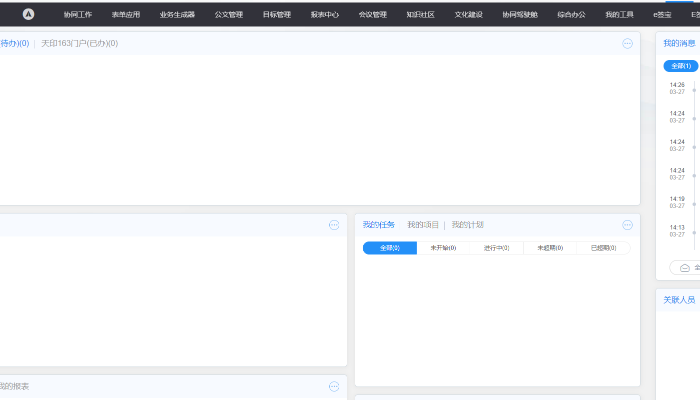The height and width of the screenshot is (400, 700).
Task: Open the 我的工具 menu
Action: tap(620, 15)
